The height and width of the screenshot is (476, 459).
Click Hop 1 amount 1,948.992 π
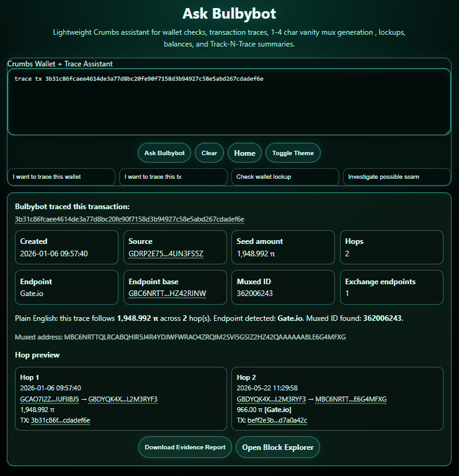coord(37,410)
